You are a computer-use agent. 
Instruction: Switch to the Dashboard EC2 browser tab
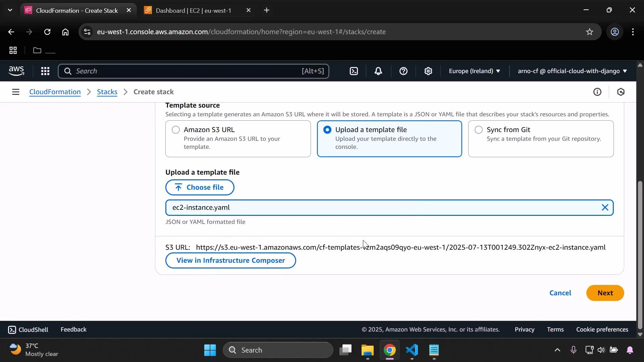(x=194, y=10)
